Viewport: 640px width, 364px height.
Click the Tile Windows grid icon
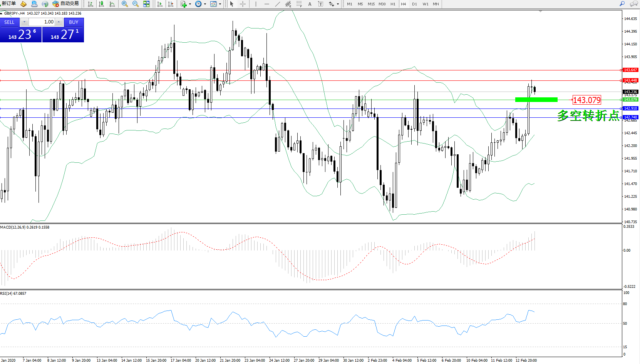(146, 4)
